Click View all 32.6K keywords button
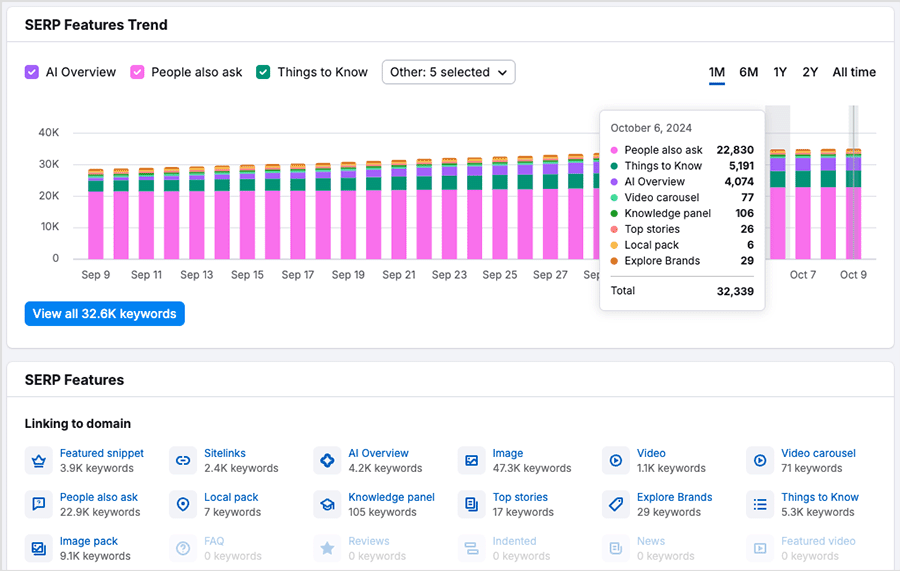The width and height of the screenshot is (900, 571). point(104,314)
